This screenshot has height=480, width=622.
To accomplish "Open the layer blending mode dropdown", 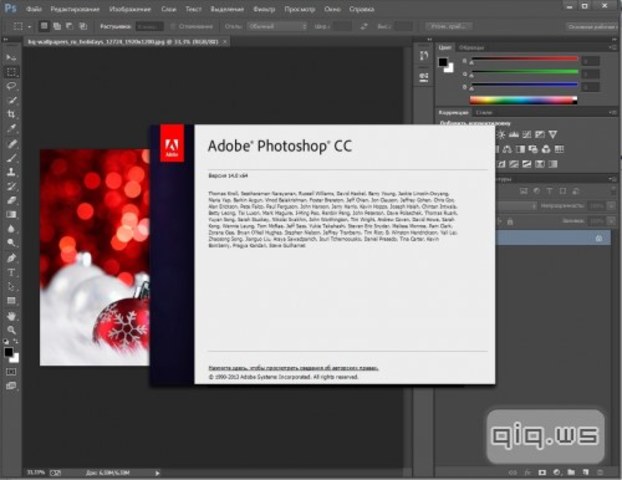I will pos(516,205).
